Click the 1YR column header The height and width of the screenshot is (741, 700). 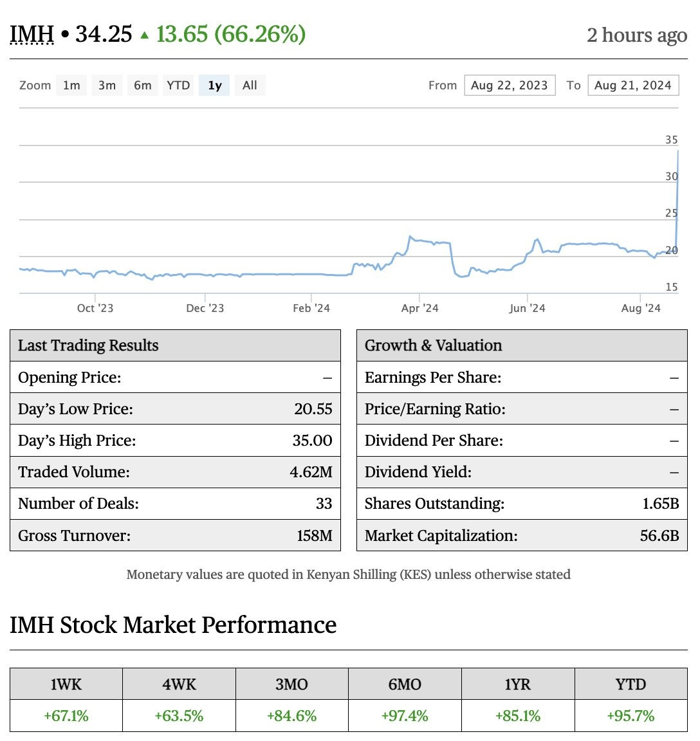(517, 684)
